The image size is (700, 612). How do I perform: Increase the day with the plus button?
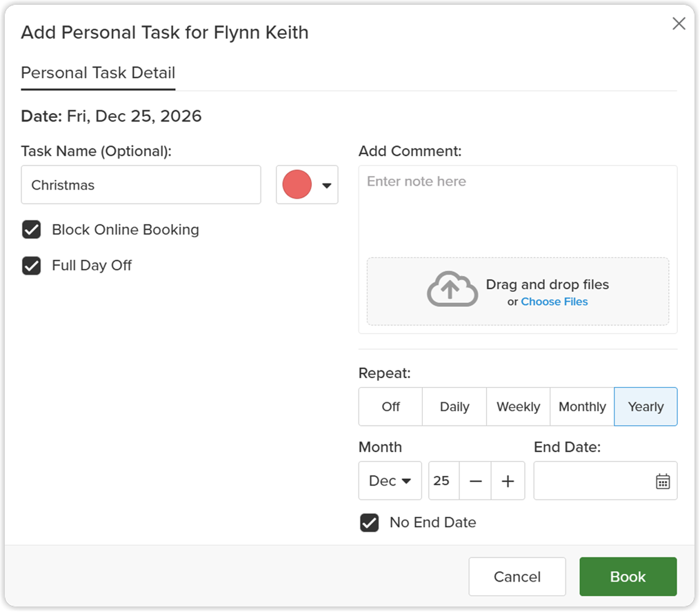point(508,481)
